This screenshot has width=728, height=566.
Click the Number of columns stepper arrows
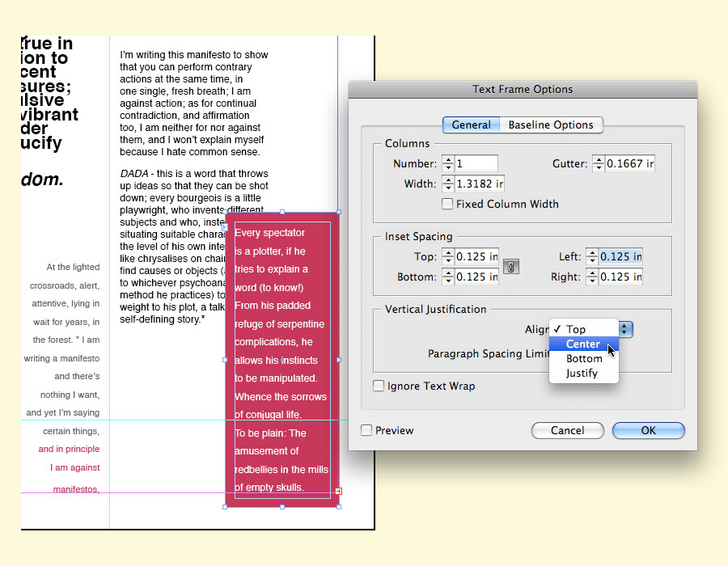(448, 163)
